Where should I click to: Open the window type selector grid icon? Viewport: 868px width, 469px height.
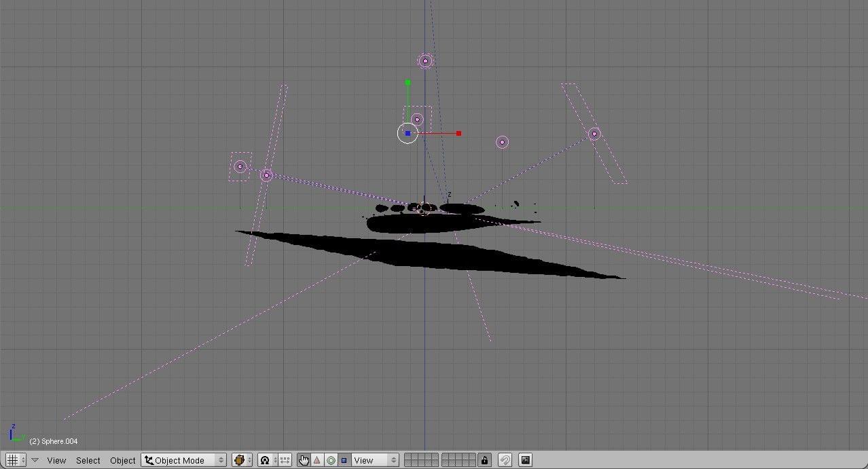pos(15,460)
